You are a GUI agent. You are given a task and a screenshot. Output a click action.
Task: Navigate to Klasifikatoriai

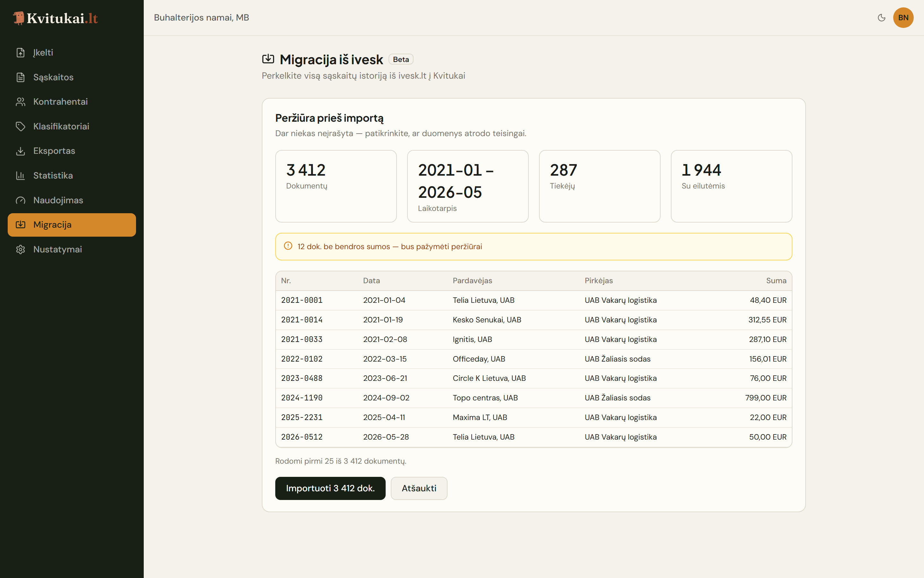(x=72, y=127)
